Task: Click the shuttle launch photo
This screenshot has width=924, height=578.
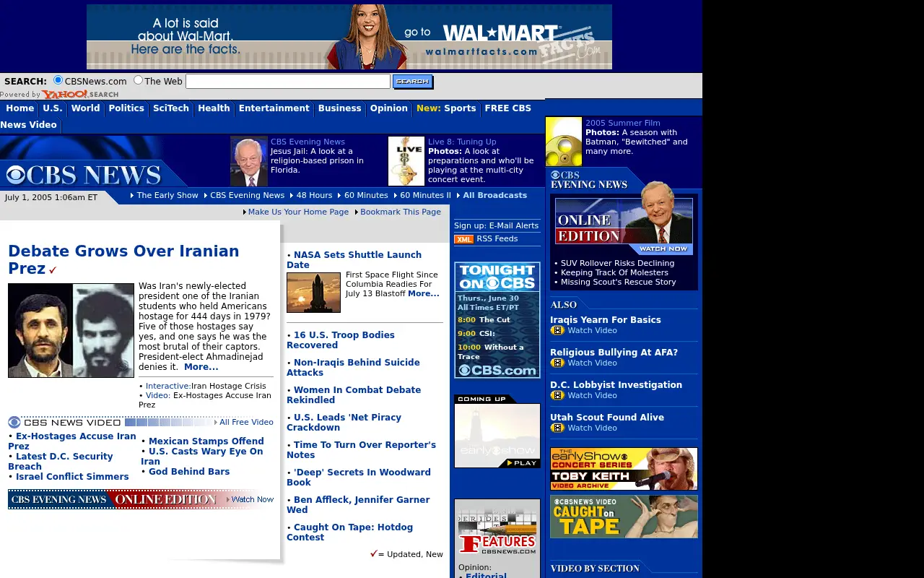Action: [x=313, y=293]
